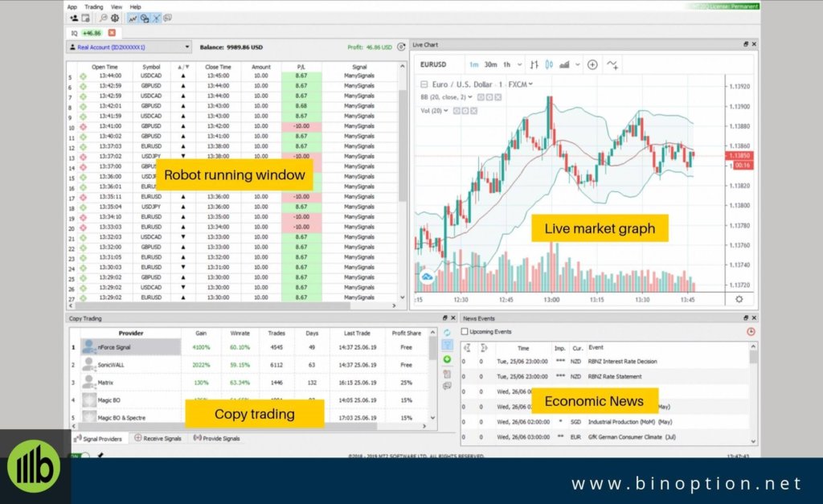Select the 1m timeframe icon on chart
Viewport: 823px width, 504px height.
[x=474, y=64]
